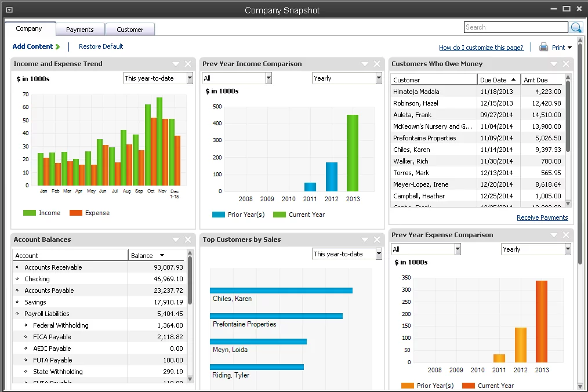The height and width of the screenshot is (392, 588).
Task: Close the Income and Expense Trend widget
Action: 188,64
